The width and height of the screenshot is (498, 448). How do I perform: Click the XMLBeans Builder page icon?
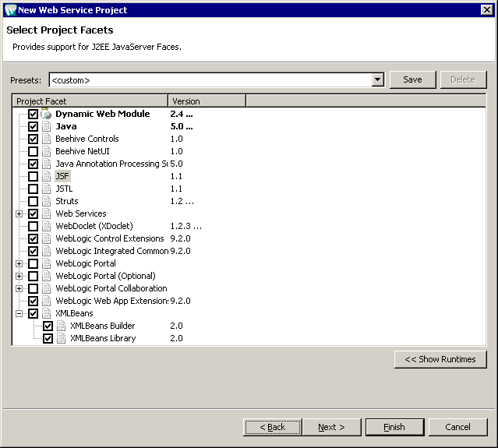tap(61, 326)
